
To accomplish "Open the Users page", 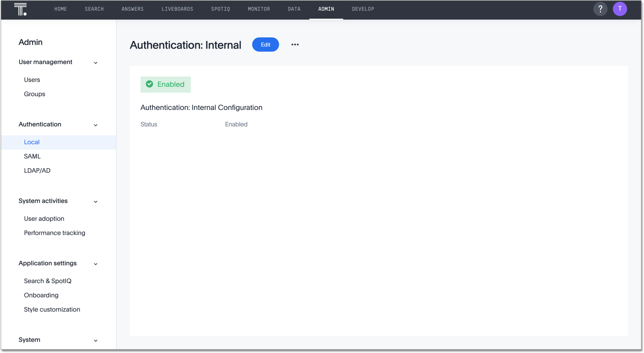I will point(32,80).
